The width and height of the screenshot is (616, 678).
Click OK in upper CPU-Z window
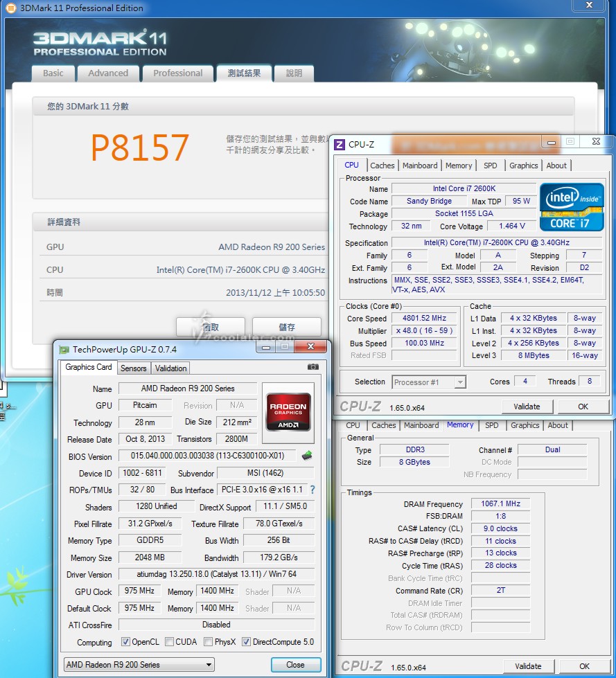click(583, 407)
